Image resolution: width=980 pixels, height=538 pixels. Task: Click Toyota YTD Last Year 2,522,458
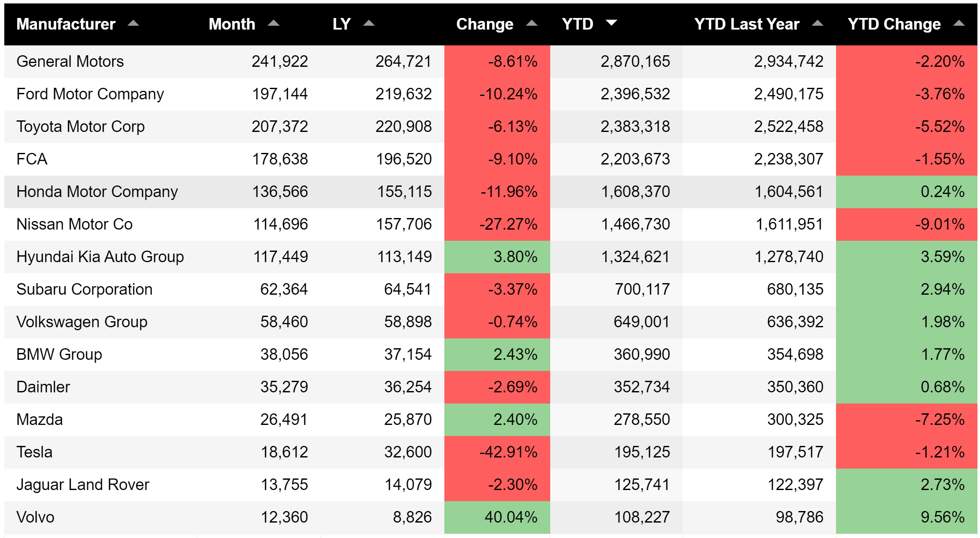[x=789, y=126]
